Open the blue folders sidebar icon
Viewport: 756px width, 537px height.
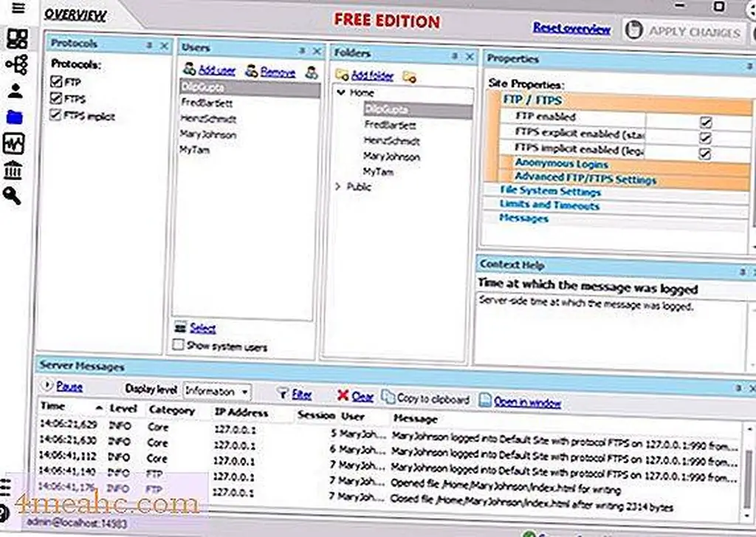[x=16, y=117]
